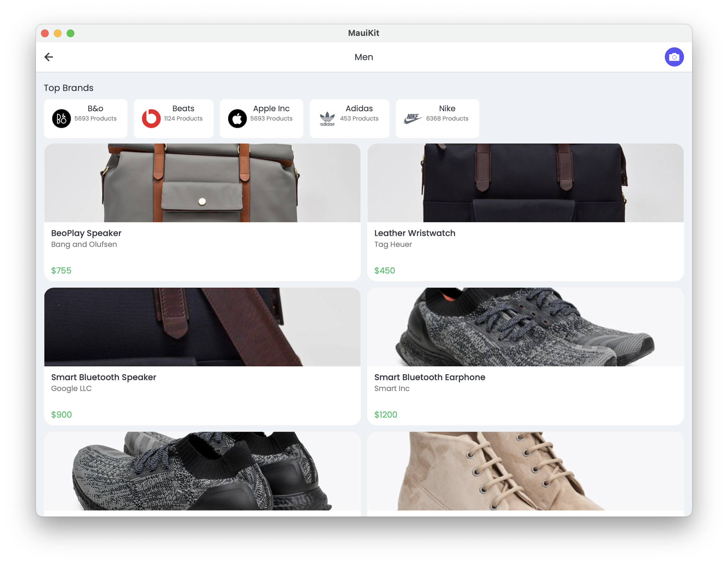Click the red Beats logo icon
The image size is (728, 564).
(151, 118)
